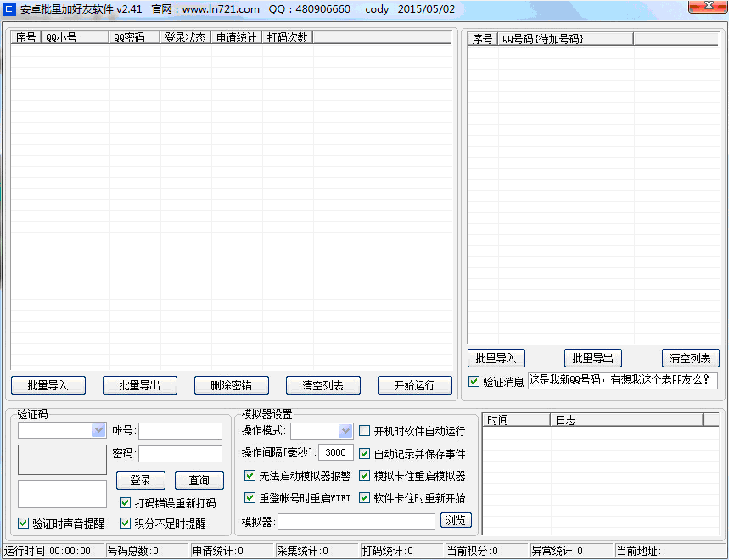This screenshot has height=560, width=729.
Task: Click the captcha image preview box
Action: pyautogui.click(x=62, y=460)
